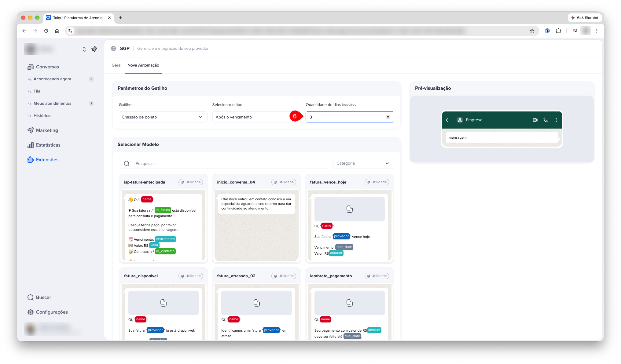Open the browser extensions puzzle icon
Screen dimensions: 621x364
pos(558,31)
